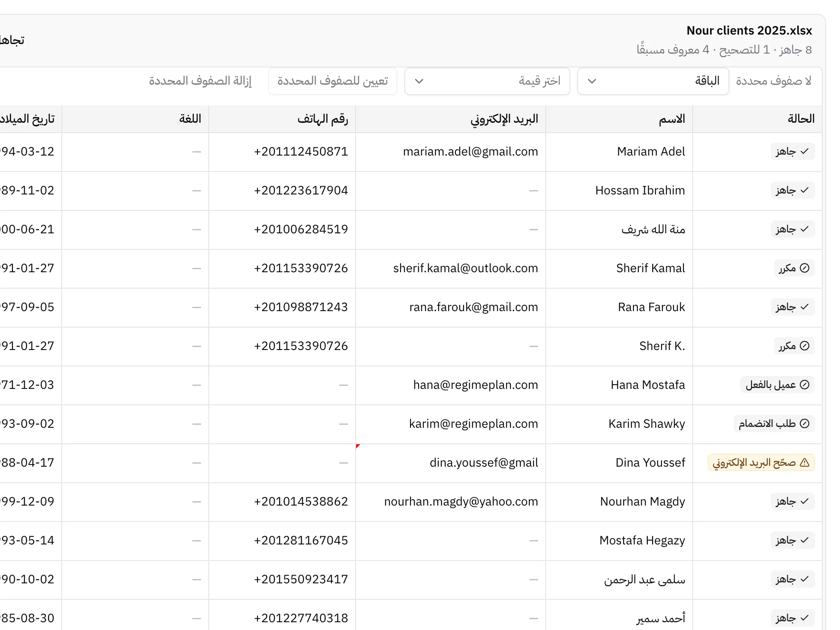Click the جاهز badge for منة الله شريف

point(792,229)
